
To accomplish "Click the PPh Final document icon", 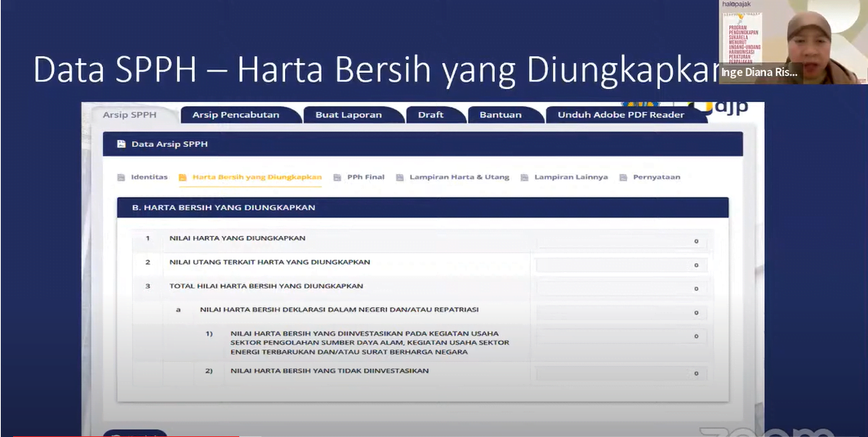I will pos(337,177).
